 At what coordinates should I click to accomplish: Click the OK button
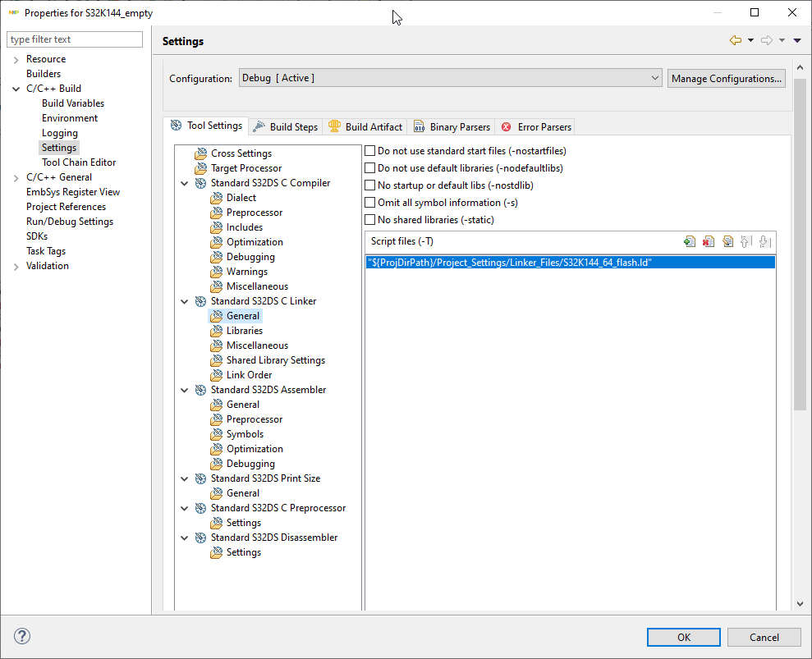point(684,638)
